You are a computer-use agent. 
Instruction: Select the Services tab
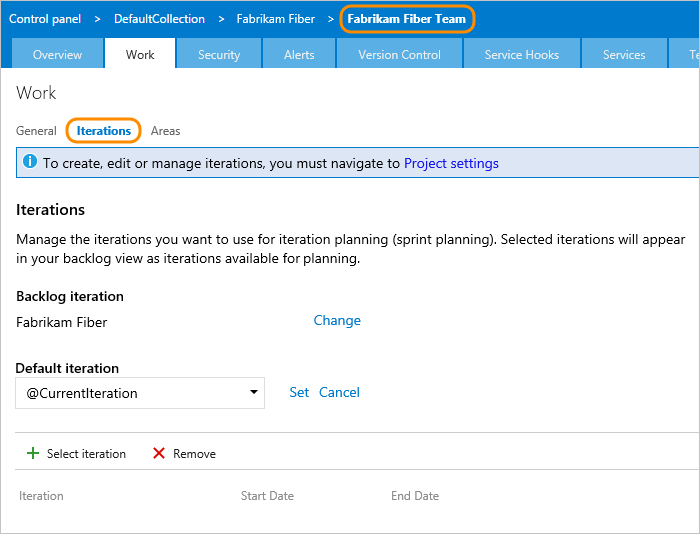[x=624, y=55]
